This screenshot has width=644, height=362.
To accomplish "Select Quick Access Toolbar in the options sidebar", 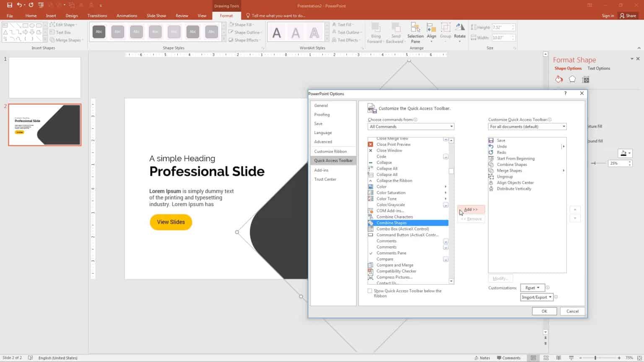I will pyautogui.click(x=333, y=160).
